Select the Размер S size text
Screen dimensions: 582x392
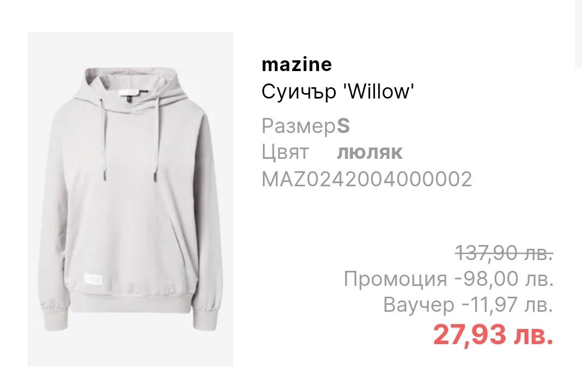coord(306,126)
